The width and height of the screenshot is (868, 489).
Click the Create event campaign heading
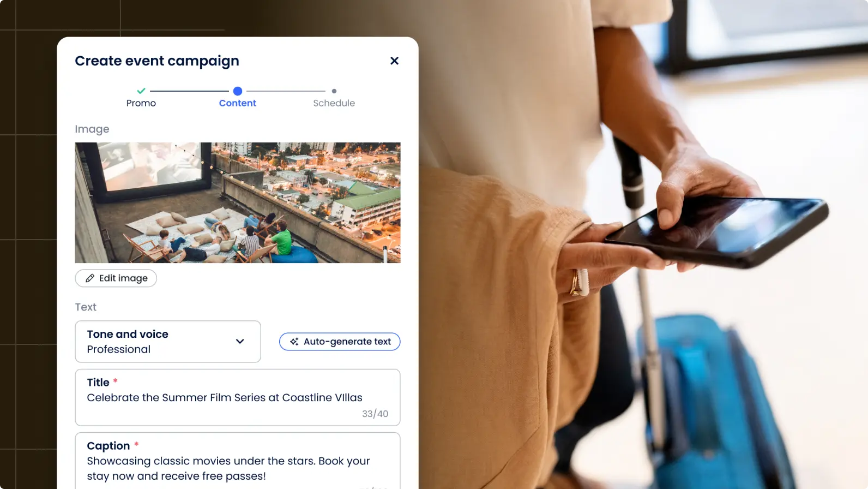click(x=157, y=61)
